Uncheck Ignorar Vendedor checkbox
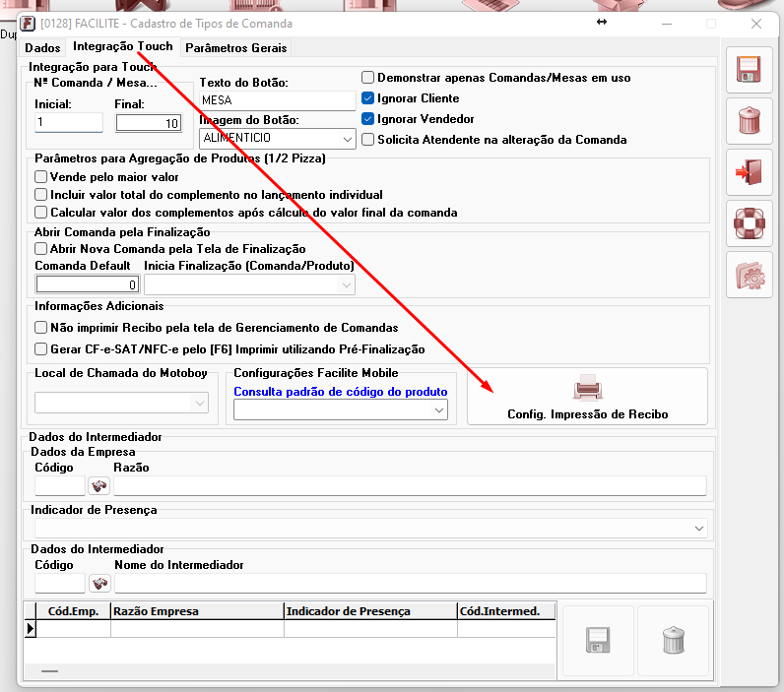 pos(367,119)
